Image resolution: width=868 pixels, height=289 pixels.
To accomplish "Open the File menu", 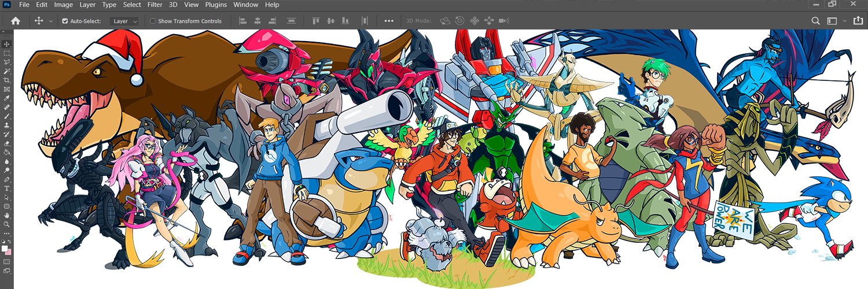I will point(24,5).
